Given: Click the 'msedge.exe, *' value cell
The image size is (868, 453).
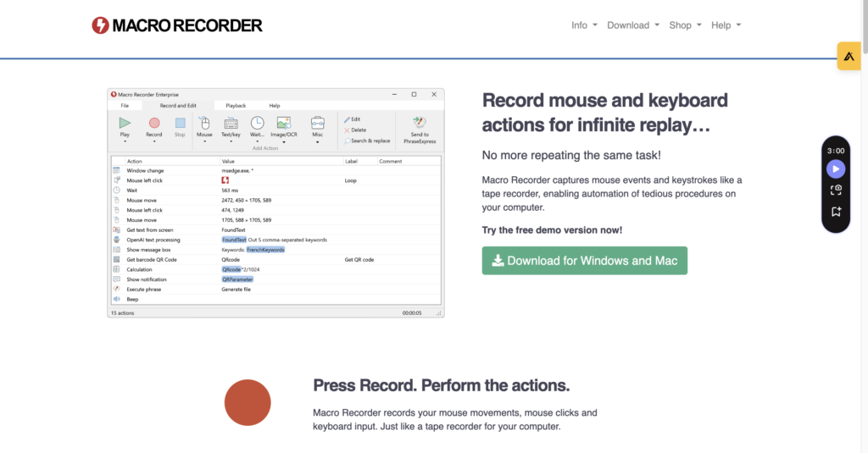Looking at the screenshot, I should [x=237, y=171].
